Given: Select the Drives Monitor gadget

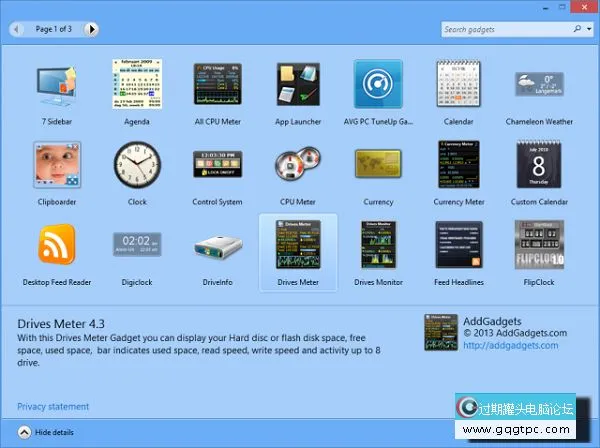Looking at the screenshot, I should point(378,246).
